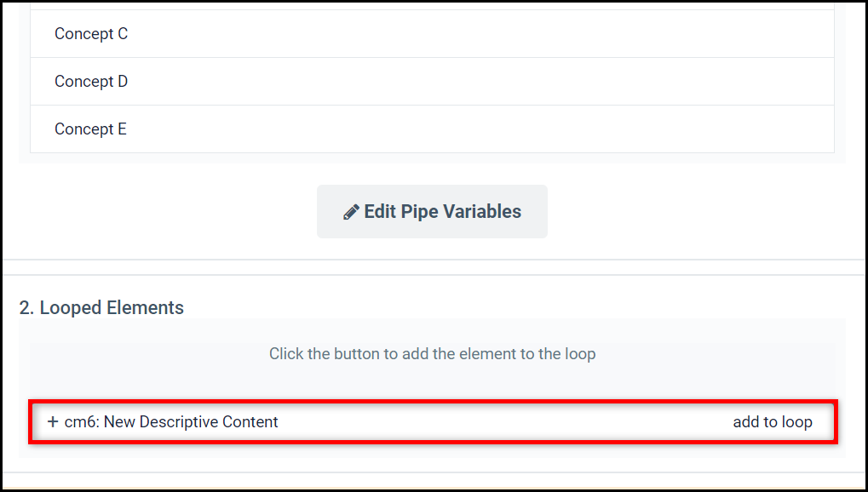868x492 pixels.
Task: Click the cm6: New Descriptive Content label
Action: 171,421
